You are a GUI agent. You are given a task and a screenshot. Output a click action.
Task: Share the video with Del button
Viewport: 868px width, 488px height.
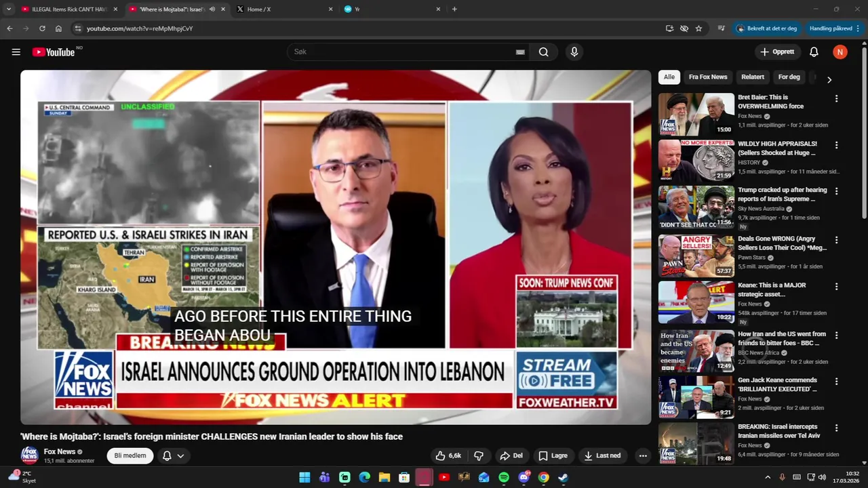coord(511,455)
